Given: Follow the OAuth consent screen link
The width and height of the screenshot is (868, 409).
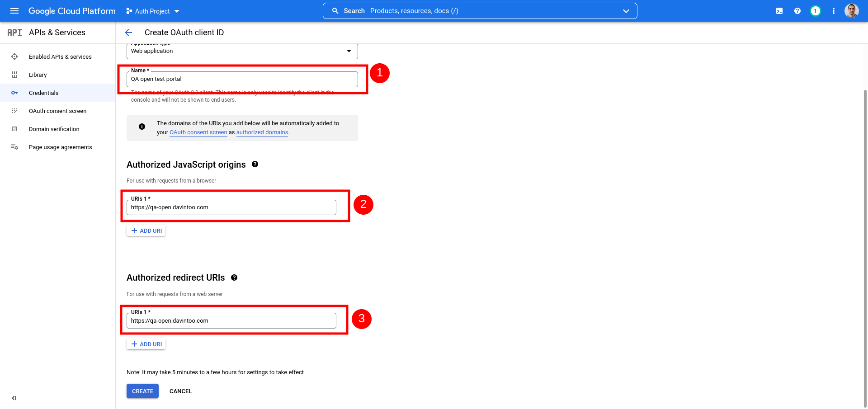Looking at the screenshot, I should click(x=198, y=132).
